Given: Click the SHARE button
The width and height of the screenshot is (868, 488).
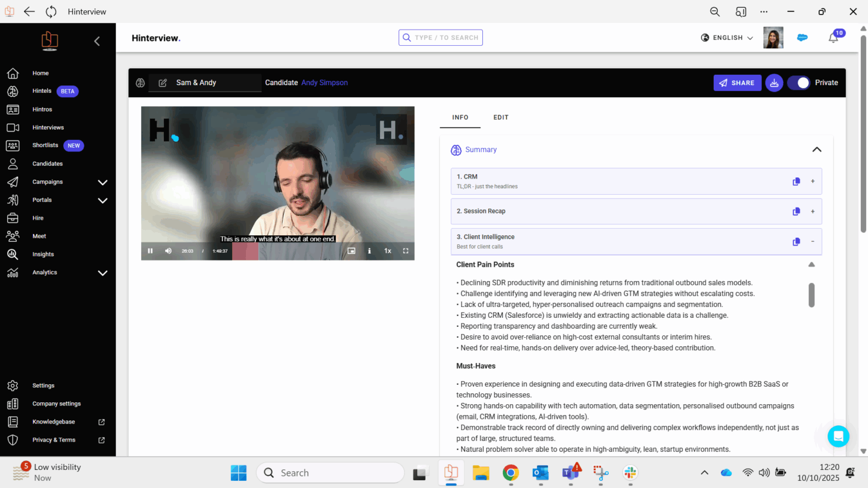Looking at the screenshot, I should [737, 83].
